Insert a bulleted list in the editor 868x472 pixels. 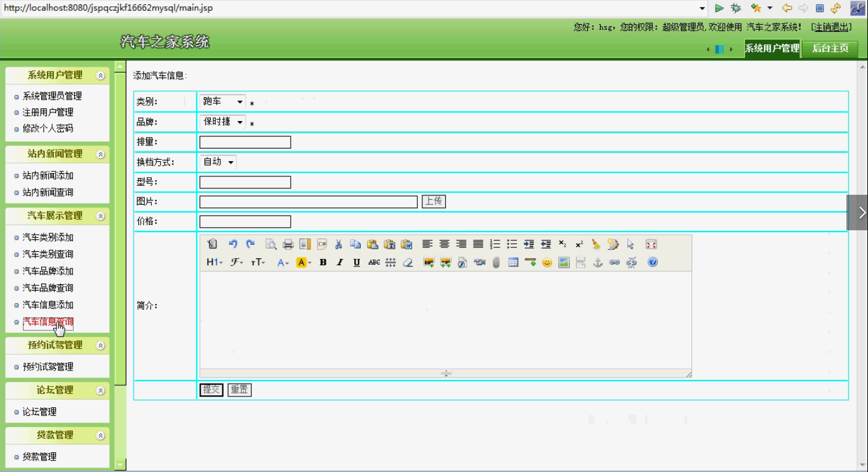click(x=512, y=244)
